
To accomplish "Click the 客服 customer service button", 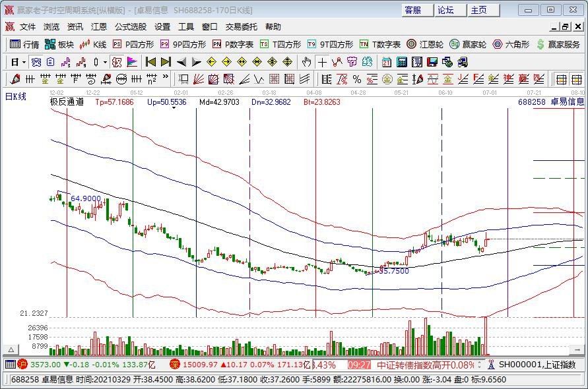I will (414, 10).
